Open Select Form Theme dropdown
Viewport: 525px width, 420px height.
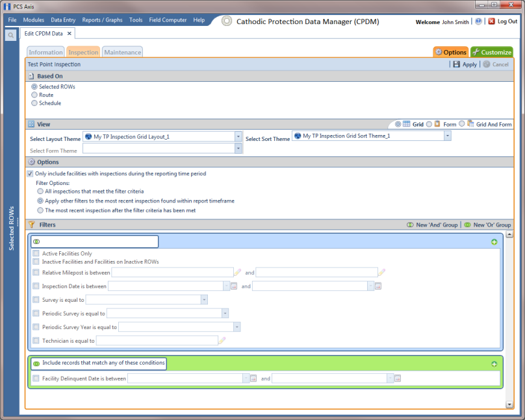click(x=238, y=148)
